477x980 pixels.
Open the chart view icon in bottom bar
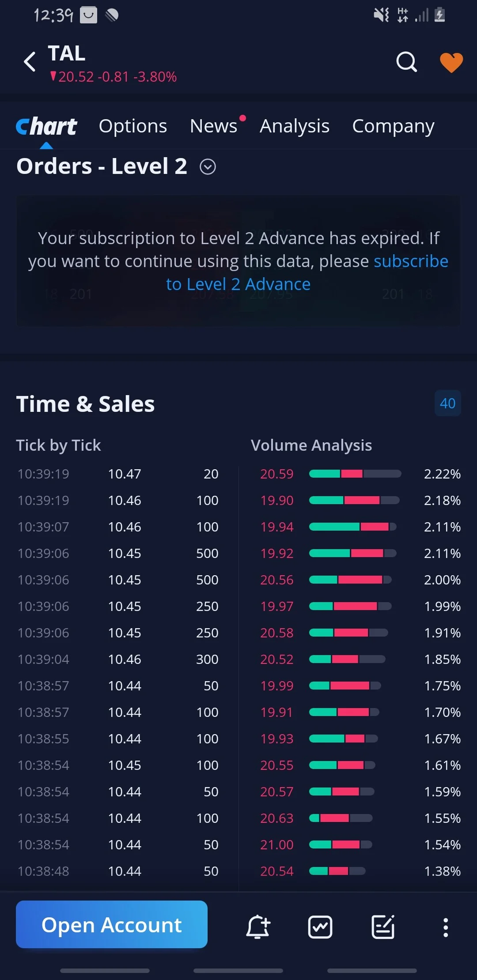320,927
